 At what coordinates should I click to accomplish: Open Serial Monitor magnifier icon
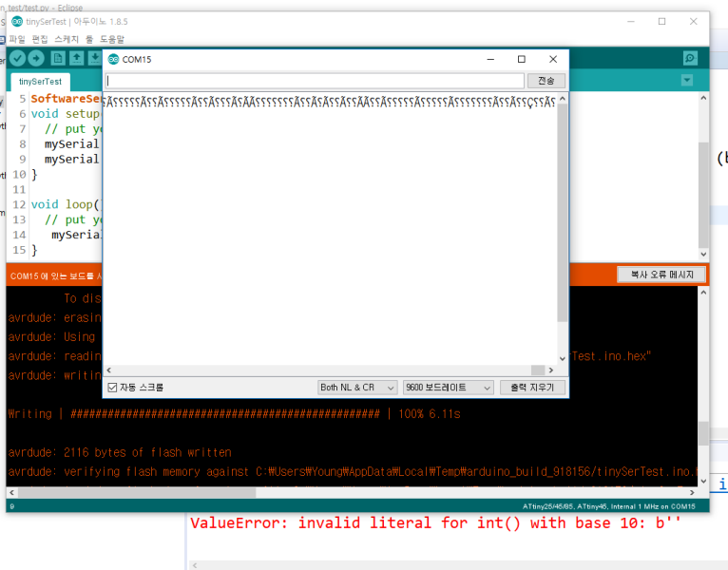pos(690,58)
